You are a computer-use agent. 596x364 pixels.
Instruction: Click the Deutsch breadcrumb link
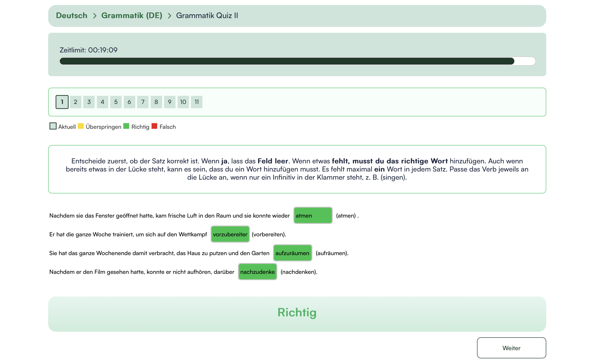pos(72,15)
